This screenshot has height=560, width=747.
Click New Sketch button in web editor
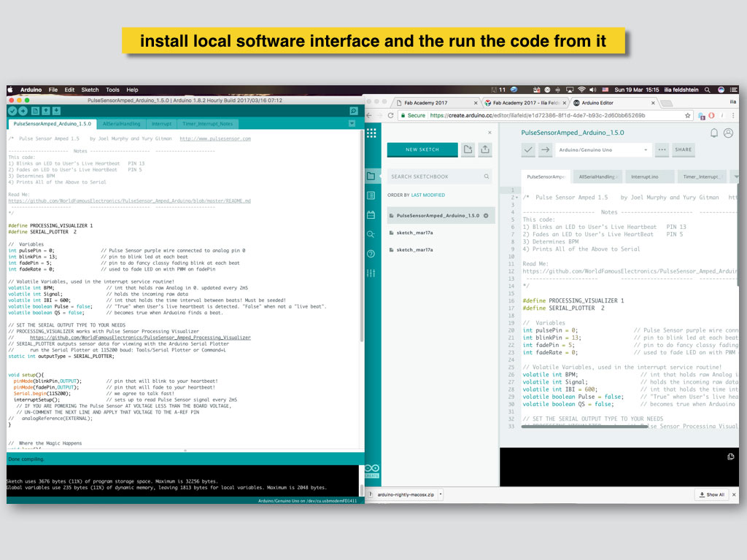click(422, 149)
